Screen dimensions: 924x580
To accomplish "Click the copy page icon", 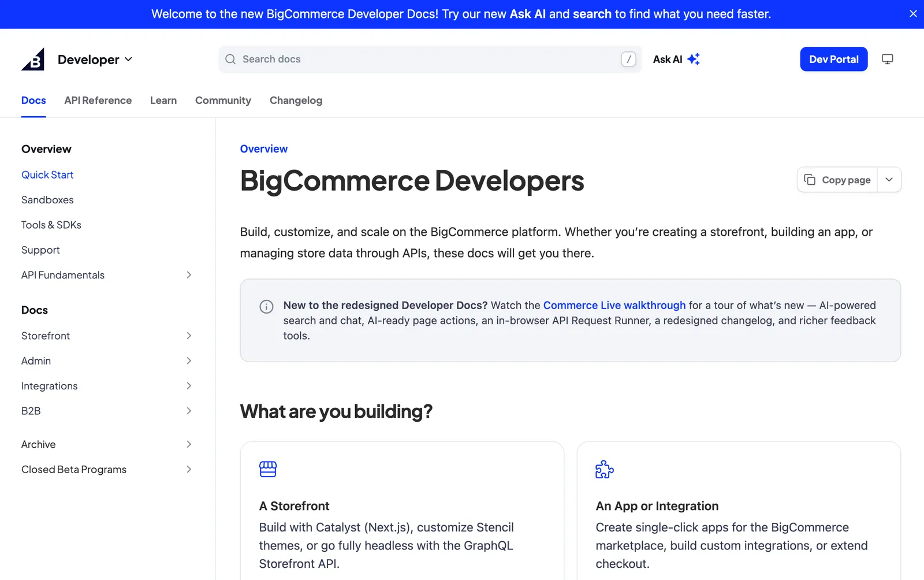I will [x=810, y=180].
